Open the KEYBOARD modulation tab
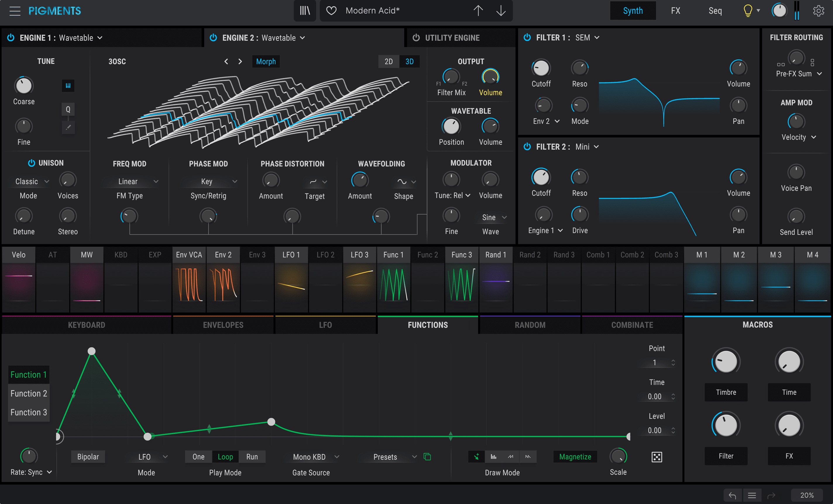This screenshot has height=504, width=833. (87, 325)
